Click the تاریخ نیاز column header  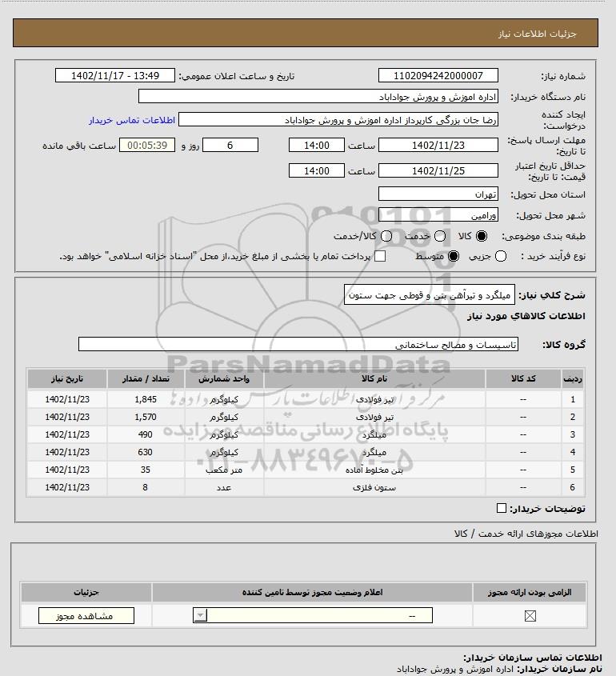[x=67, y=379]
